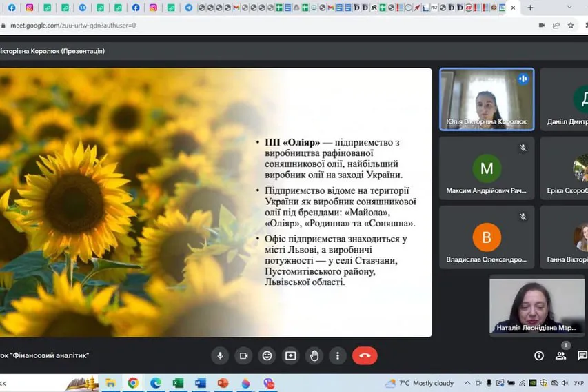The image size is (588, 392).
Task: Open Excel from the taskbar
Action: pos(178,383)
